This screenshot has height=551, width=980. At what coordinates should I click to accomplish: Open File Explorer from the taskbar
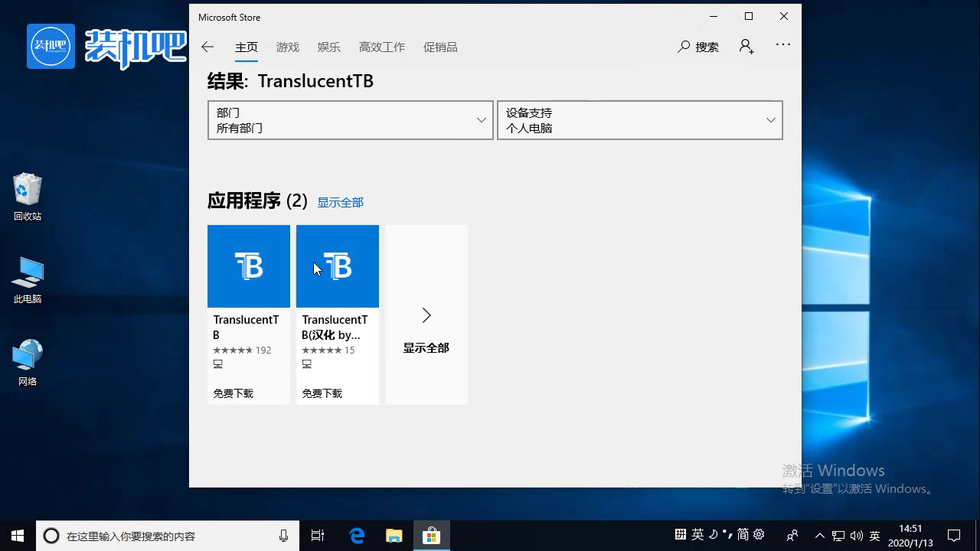point(394,536)
